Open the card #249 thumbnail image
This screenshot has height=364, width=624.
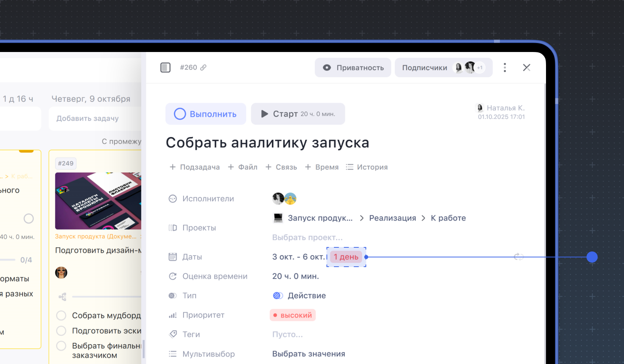point(98,201)
